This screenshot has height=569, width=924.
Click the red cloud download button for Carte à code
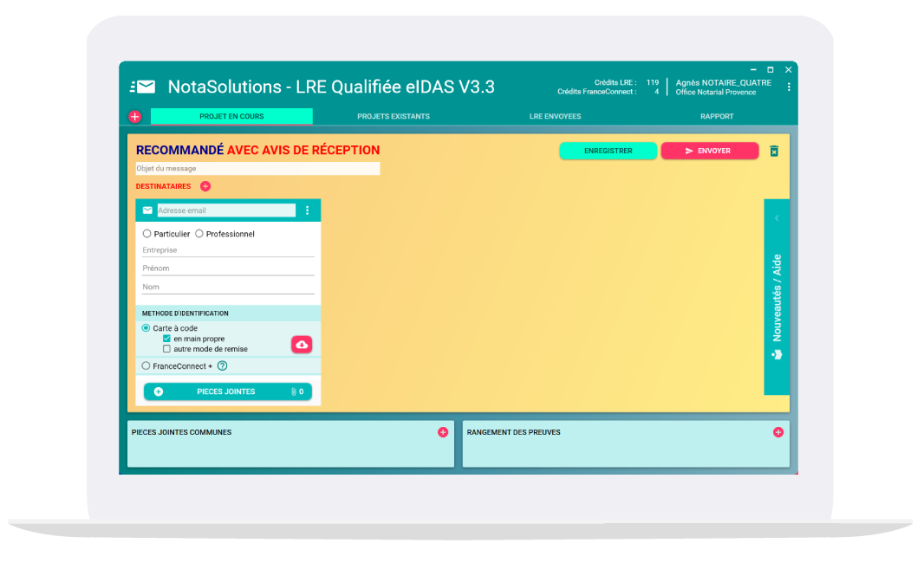pos(302,345)
